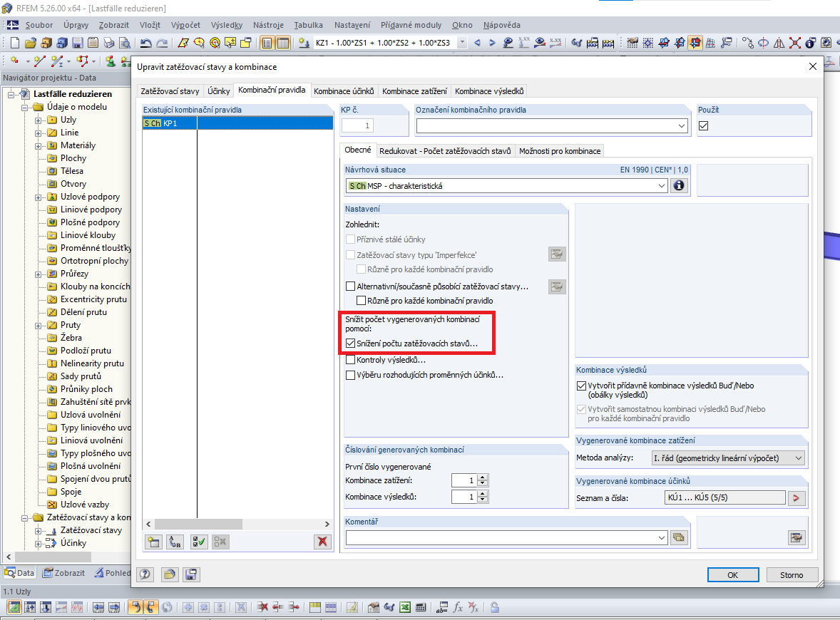The width and height of the screenshot is (840, 620).
Task: Go to next load case arrow
Action: point(492,43)
